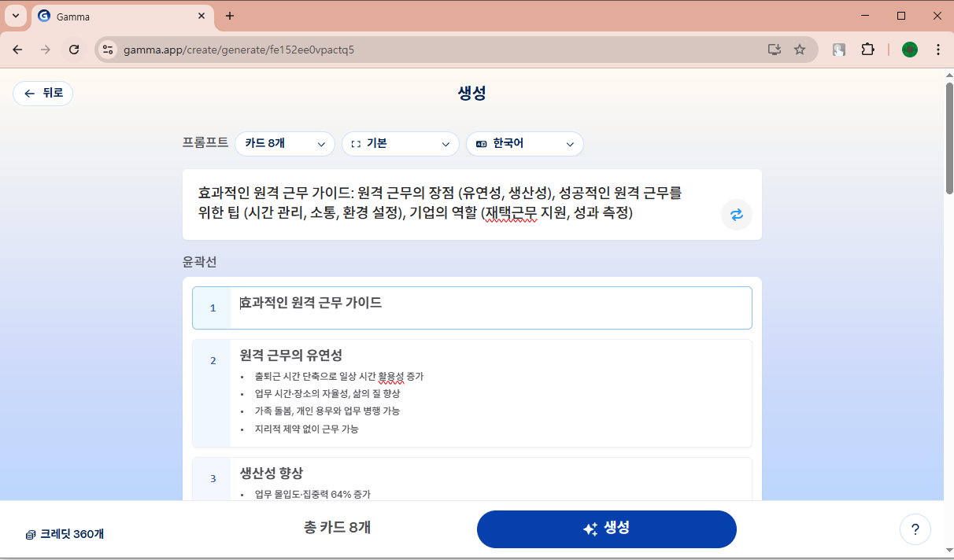The image size is (954, 560).
Task: Open the Chrome three-dot menu
Action: pos(938,50)
